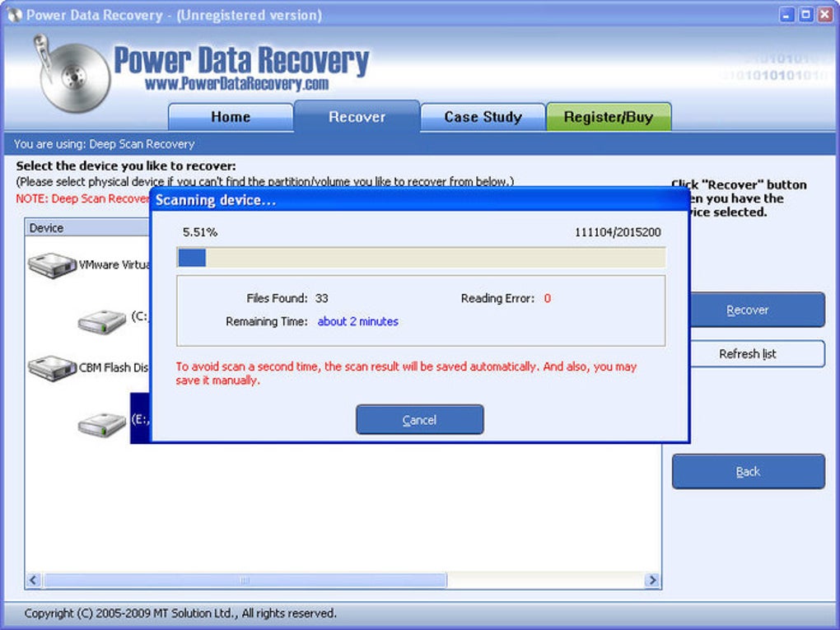840x630 pixels.
Task: Go Back using the Back button
Action: (749, 471)
